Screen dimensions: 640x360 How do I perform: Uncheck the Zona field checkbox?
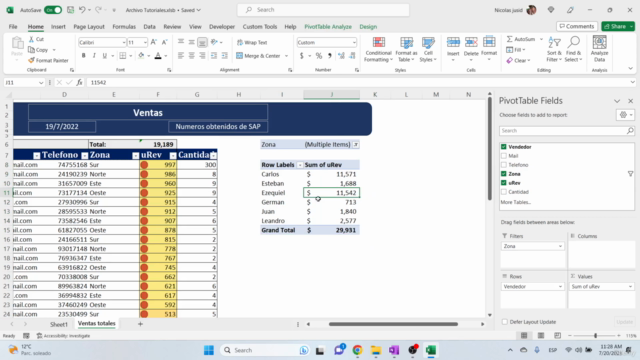(504, 174)
